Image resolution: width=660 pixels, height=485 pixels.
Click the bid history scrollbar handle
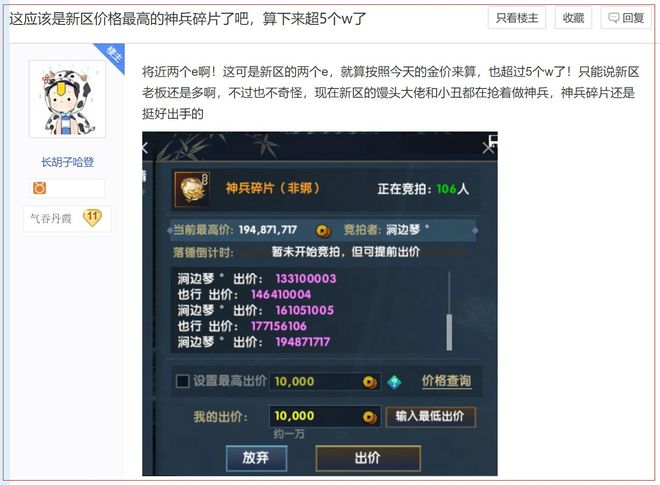pos(449,332)
